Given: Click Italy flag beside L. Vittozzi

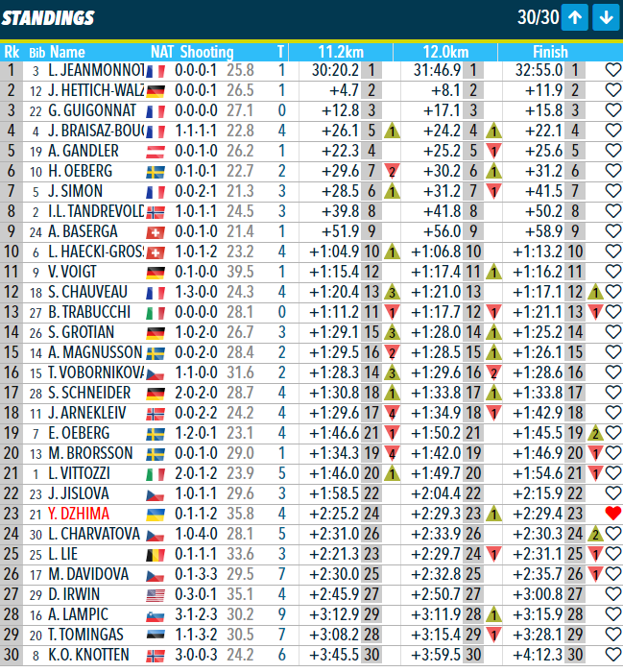Looking at the screenshot, I should (156, 473).
